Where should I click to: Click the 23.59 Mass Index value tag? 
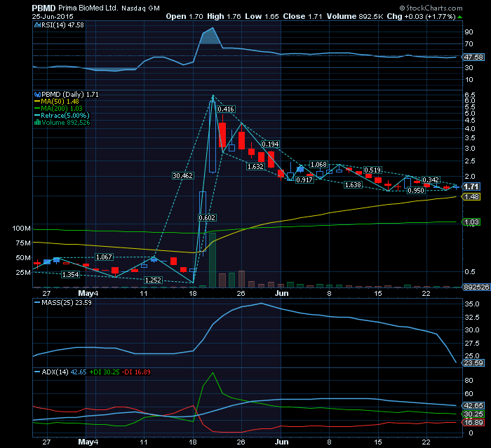click(473, 363)
